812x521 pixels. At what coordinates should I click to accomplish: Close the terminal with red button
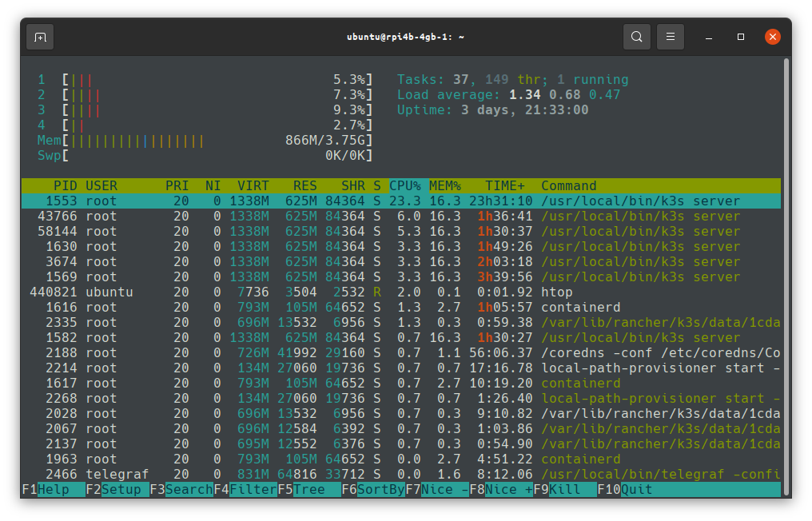tap(772, 37)
